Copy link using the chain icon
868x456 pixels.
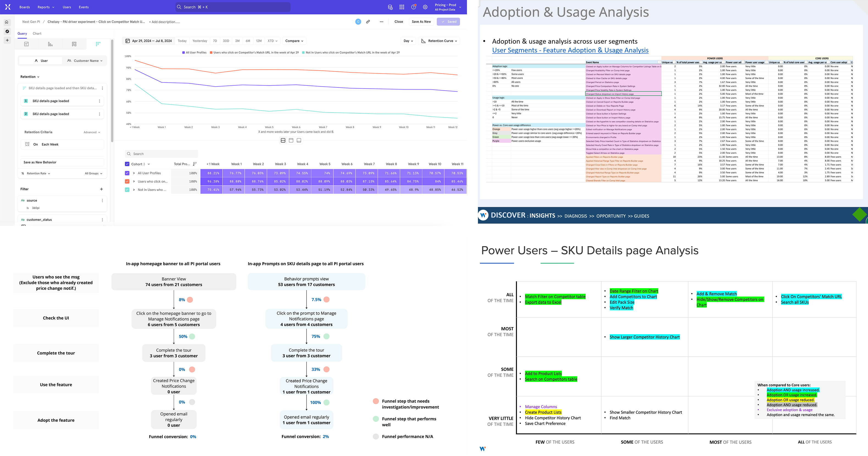pyautogui.click(x=368, y=22)
